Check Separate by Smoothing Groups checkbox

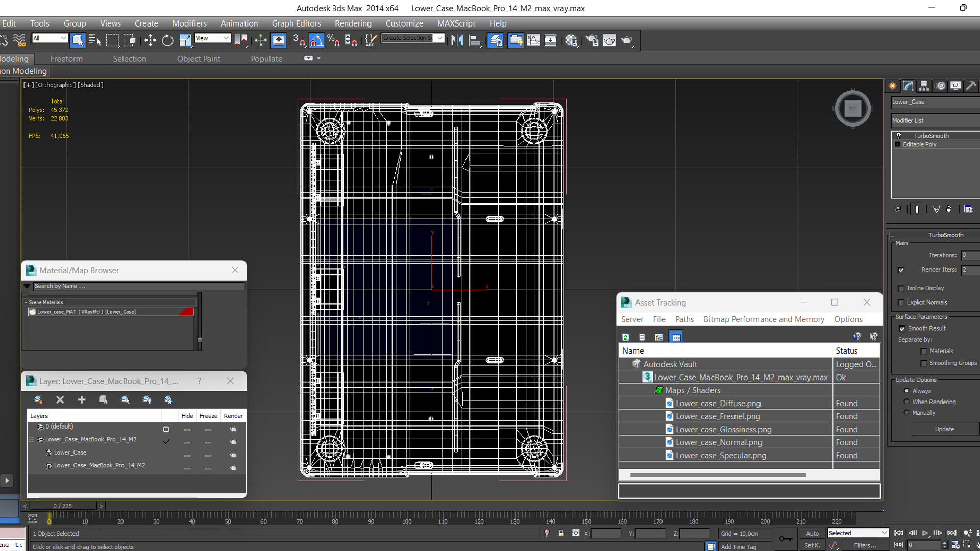[924, 363]
